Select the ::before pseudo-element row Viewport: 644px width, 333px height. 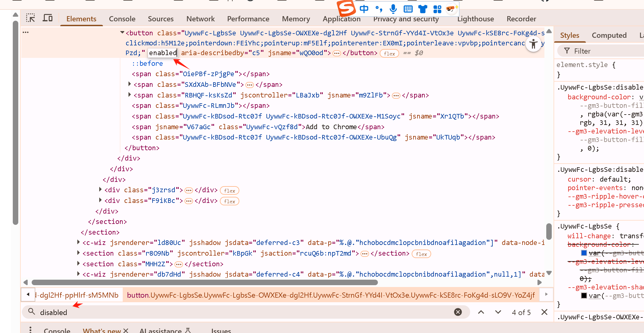(x=147, y=63)
